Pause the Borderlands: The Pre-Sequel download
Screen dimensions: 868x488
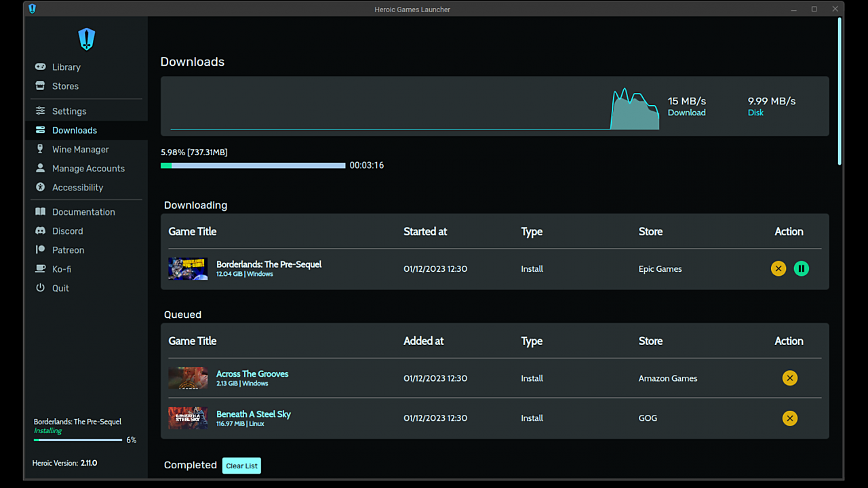pos(802,268)
